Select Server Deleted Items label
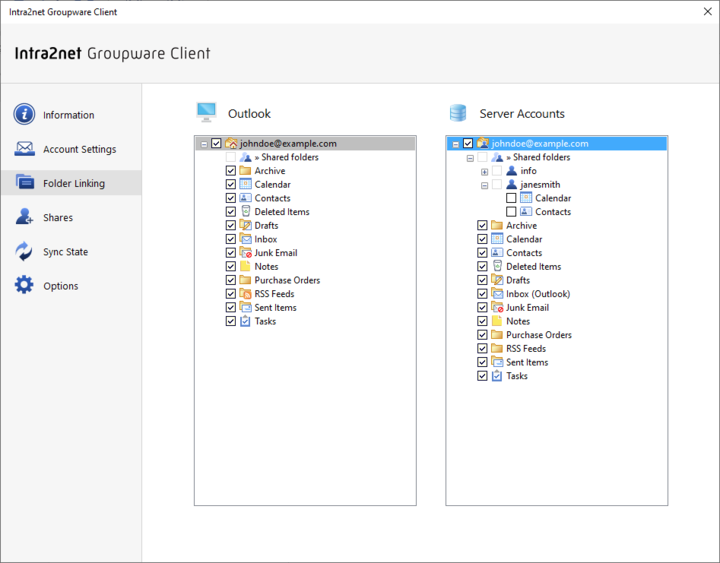The image size is (720, 563). [x=534, y=266]
